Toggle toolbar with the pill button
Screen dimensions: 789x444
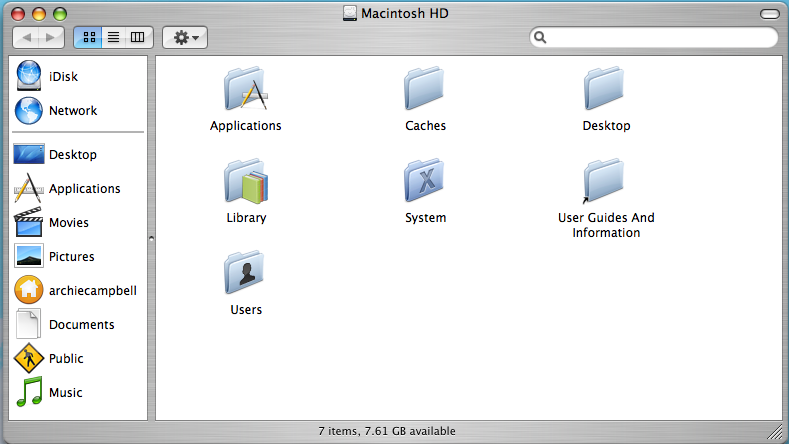tap(769, 14)
